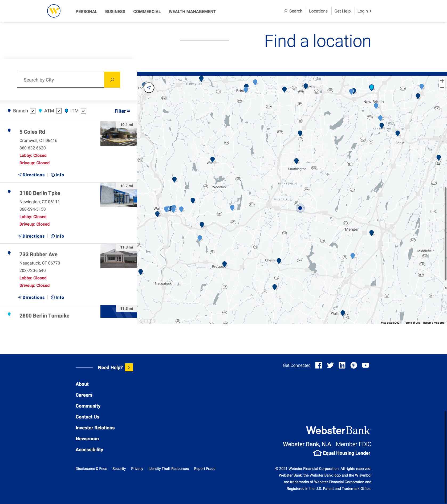Open the Accessibility footer link
Image resolution: width=447 pixels, height=504 pixels.
[x=89, y=449]
